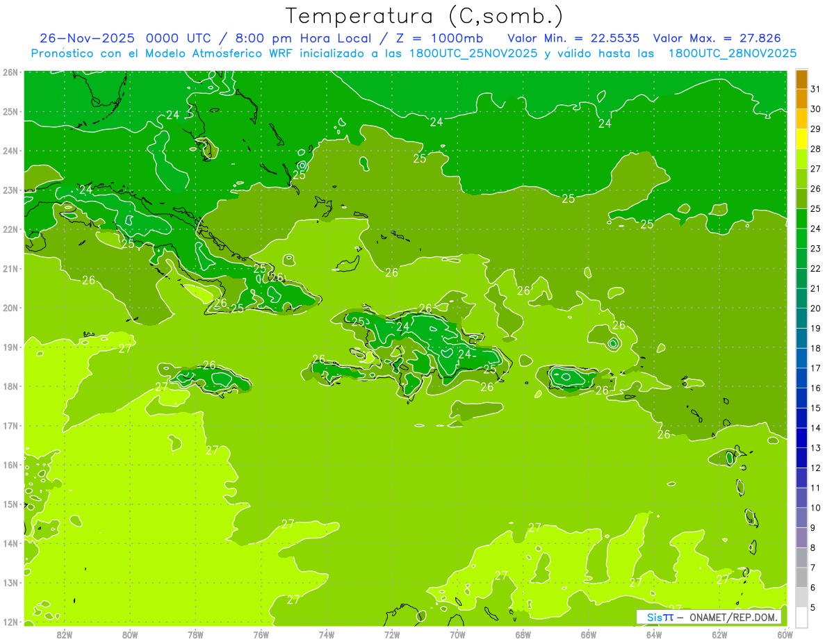This screenshot has width=834, height=644.
Task: Select the gray swatch between 6 and 7
Action: pos(801,577)
